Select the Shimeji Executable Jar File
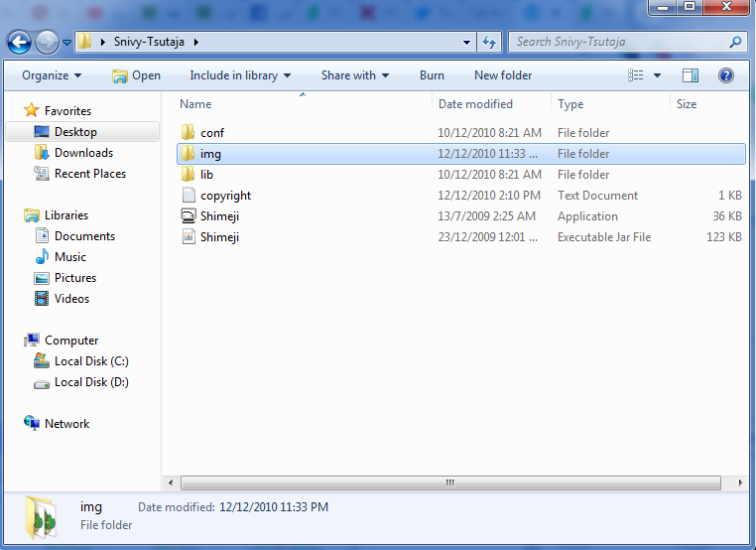 point(219,237)
